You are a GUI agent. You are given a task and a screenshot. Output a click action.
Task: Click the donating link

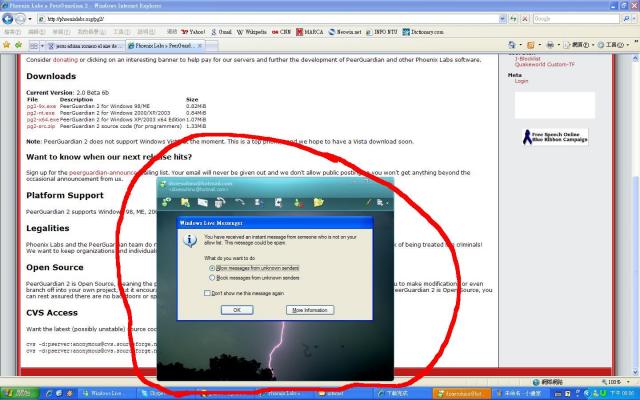pyautogui.click(x=65, y=60)
